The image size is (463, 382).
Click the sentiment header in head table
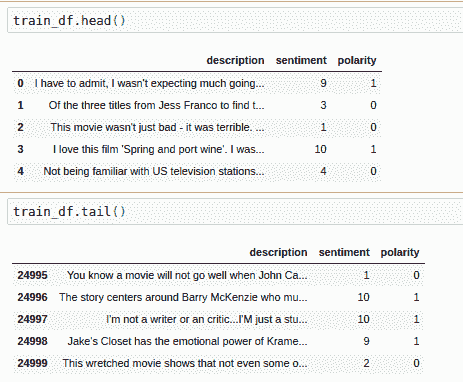[301, 60]
